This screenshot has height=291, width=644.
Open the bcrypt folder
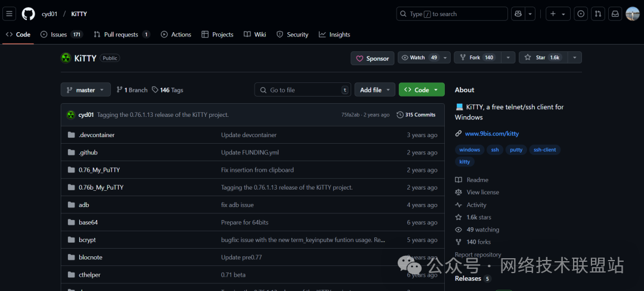87,240
